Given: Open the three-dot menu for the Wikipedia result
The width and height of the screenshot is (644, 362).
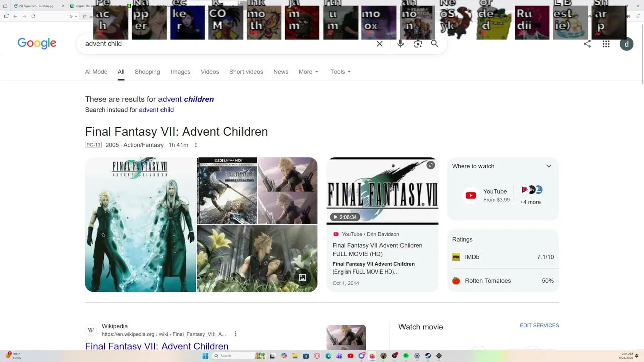Looking at the screenshot, I should (x=235, y=334).
